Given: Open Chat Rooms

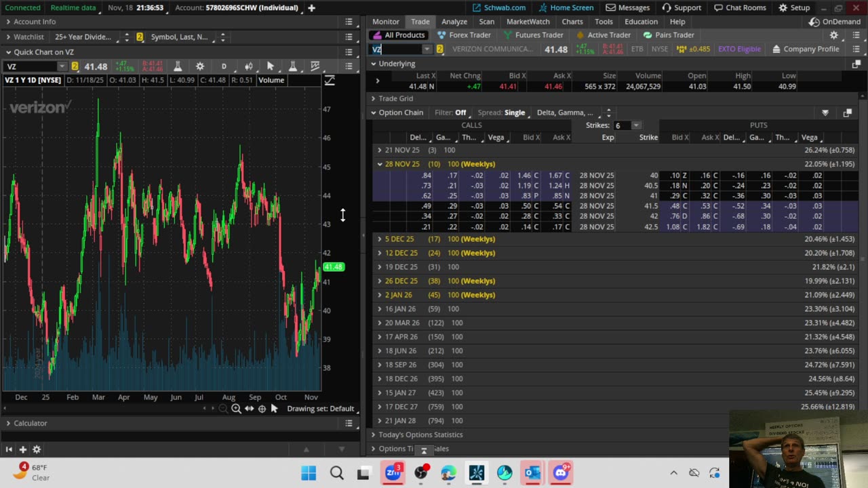Looking at the screenshot, I should tap(738, 7).
